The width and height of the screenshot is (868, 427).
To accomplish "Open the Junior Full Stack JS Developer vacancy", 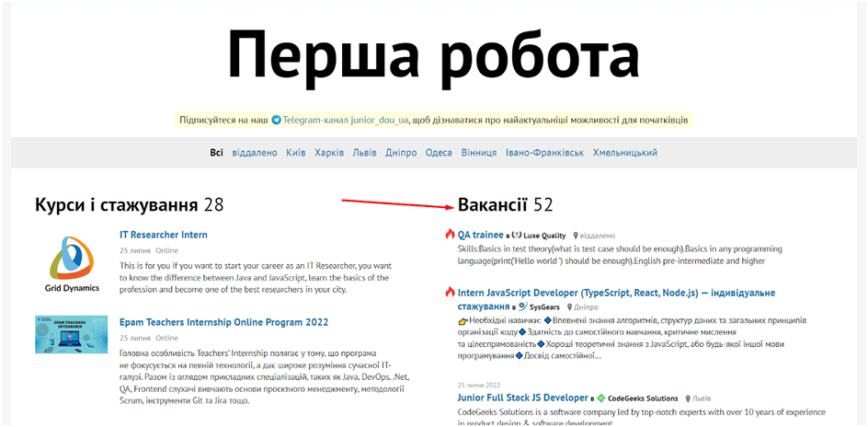I will (522, 398).
